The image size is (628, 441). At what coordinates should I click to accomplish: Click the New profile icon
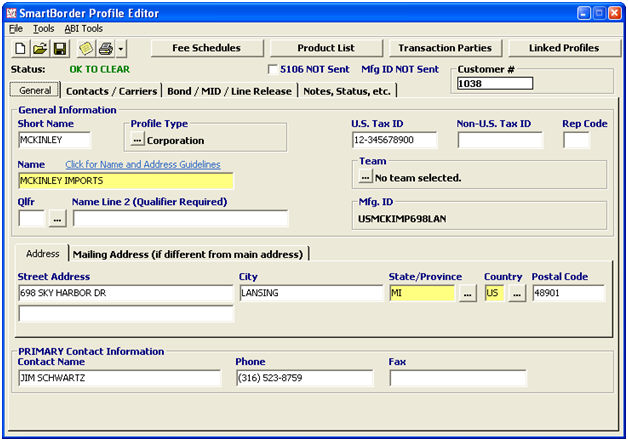[x=21, y=48]
